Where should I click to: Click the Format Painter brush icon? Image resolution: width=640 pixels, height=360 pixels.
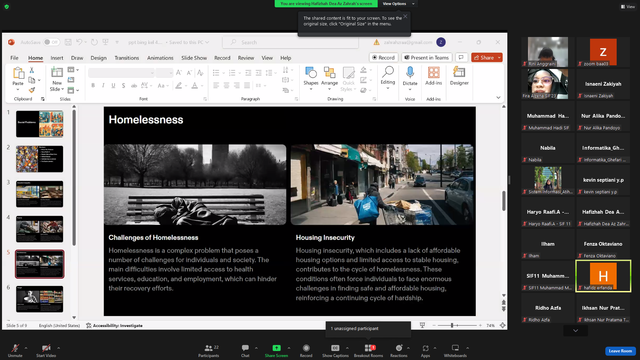coord(32,90)
